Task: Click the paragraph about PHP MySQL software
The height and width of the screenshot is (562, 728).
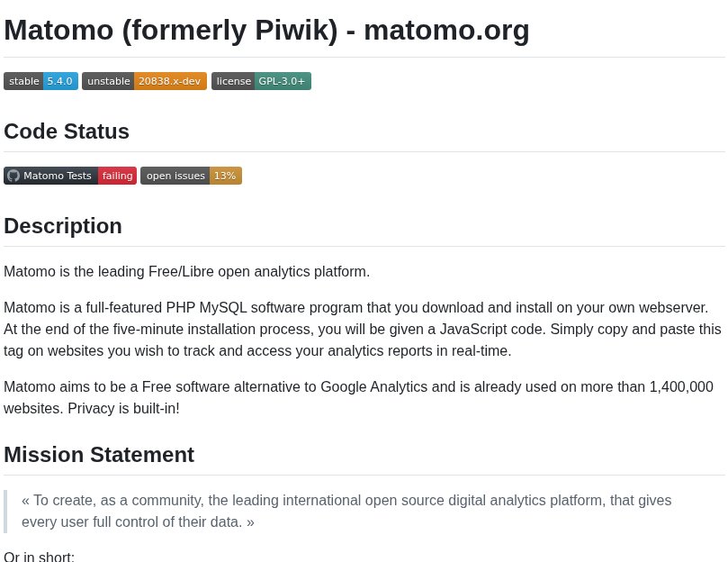Action: (362, 329)
